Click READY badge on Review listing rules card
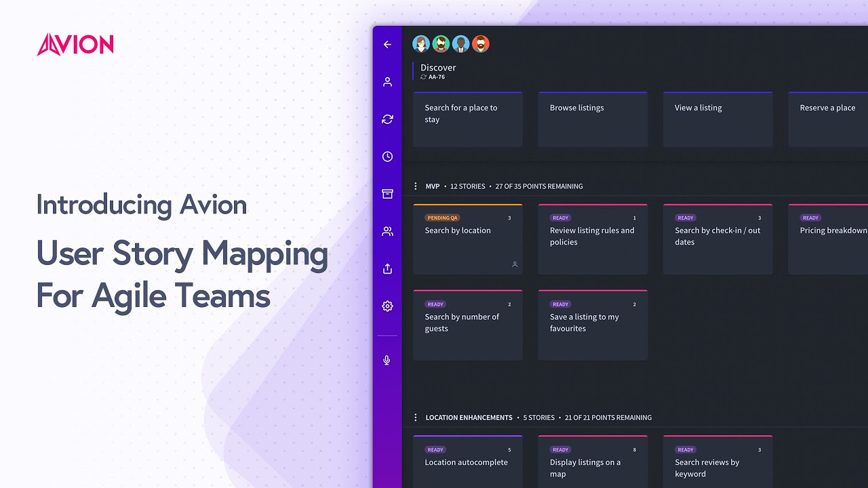 click(561, 218)
